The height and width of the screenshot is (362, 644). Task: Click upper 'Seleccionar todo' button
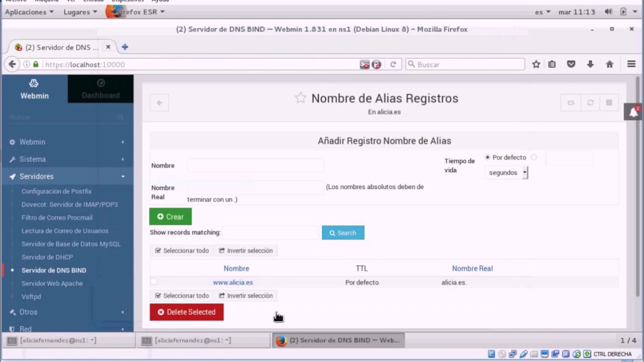click(x=182, y=250)
